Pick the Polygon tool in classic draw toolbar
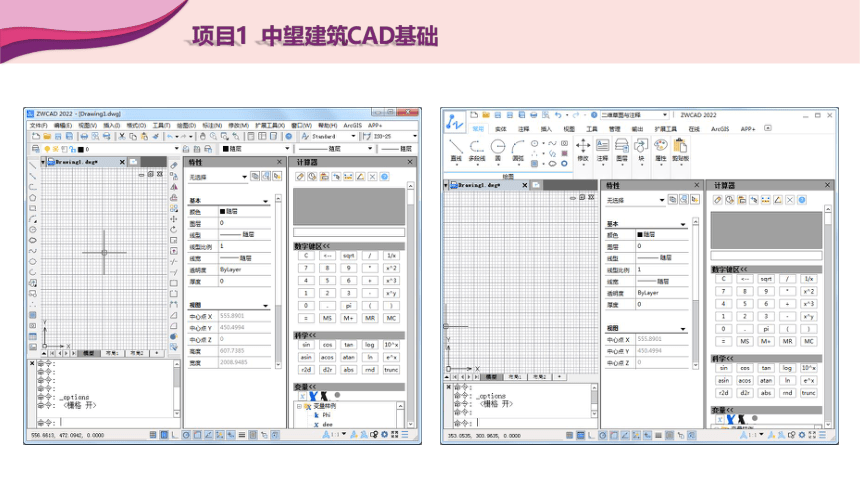This screenshot has width=860, height=484. pyautogui.click(x=33, y=198)
